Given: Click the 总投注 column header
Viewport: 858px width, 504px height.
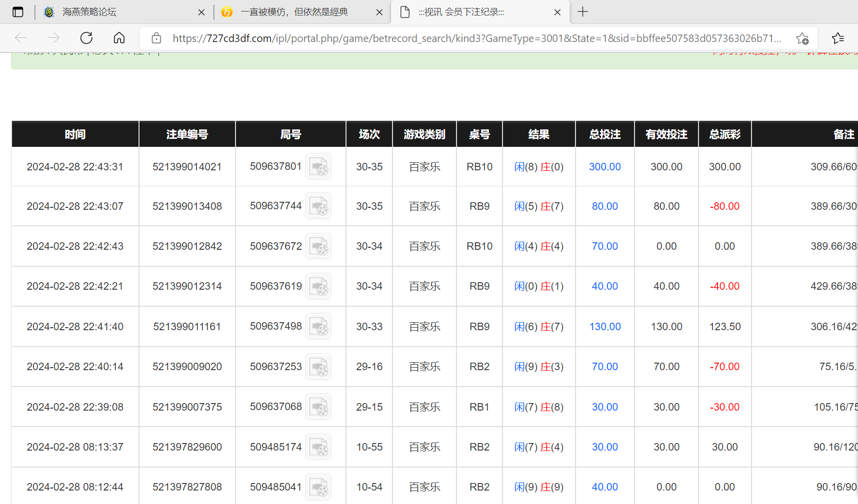Looking at the screenshot, I should (605, 134).
